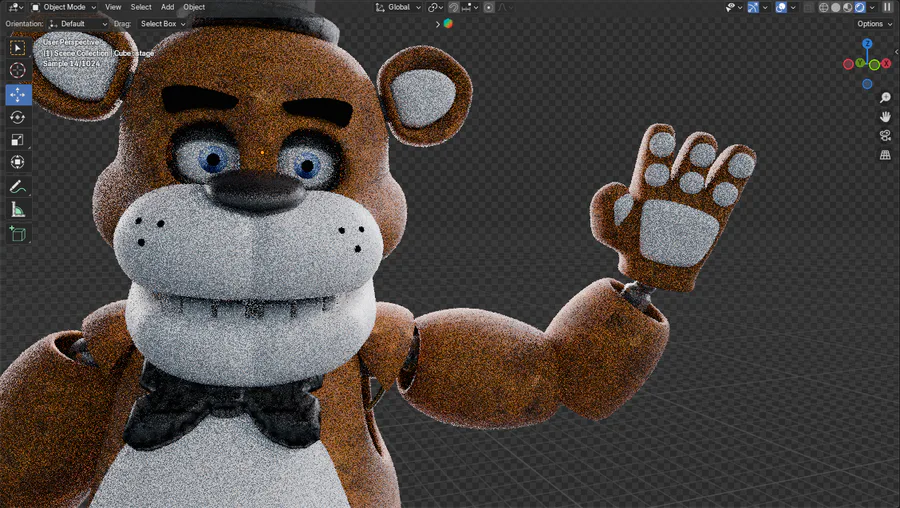
Task: Activate the Scale tool
Action: [x=18, y=139]
